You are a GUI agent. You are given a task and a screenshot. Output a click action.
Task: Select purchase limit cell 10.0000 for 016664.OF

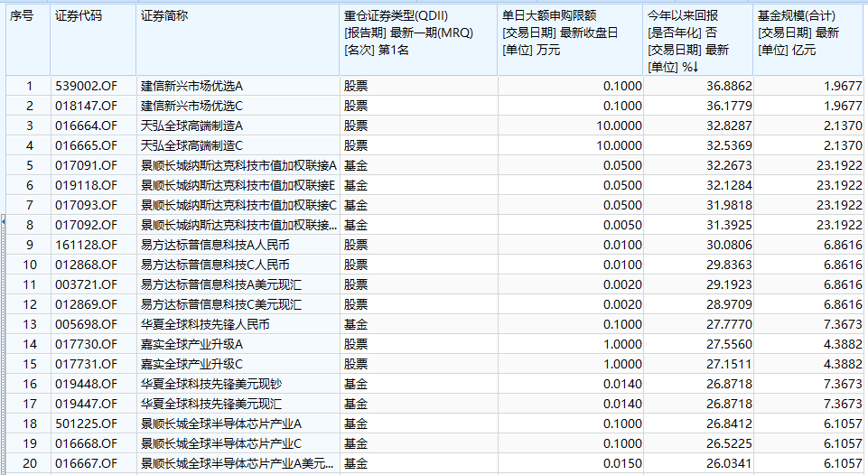(x=619, y=126)
